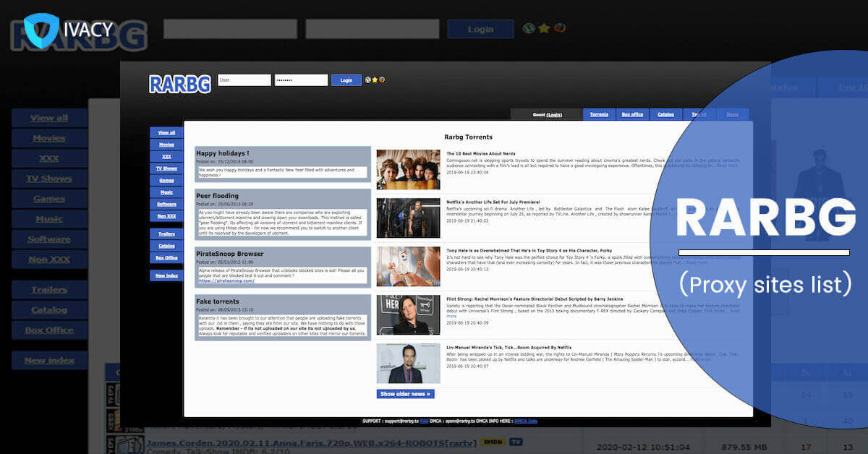The image size is (868, 454).
Task: Follow the 'more' link under the Flint Strong article
Action: (451, 316)
